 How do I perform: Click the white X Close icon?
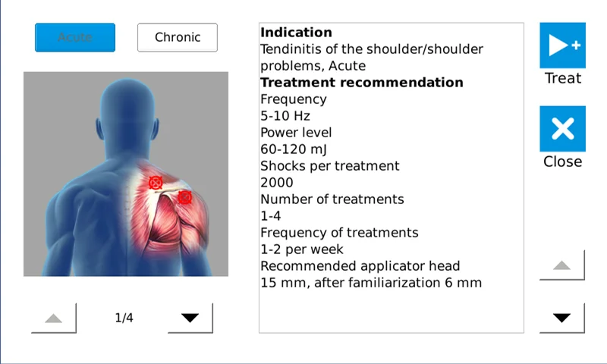(562, 129)
